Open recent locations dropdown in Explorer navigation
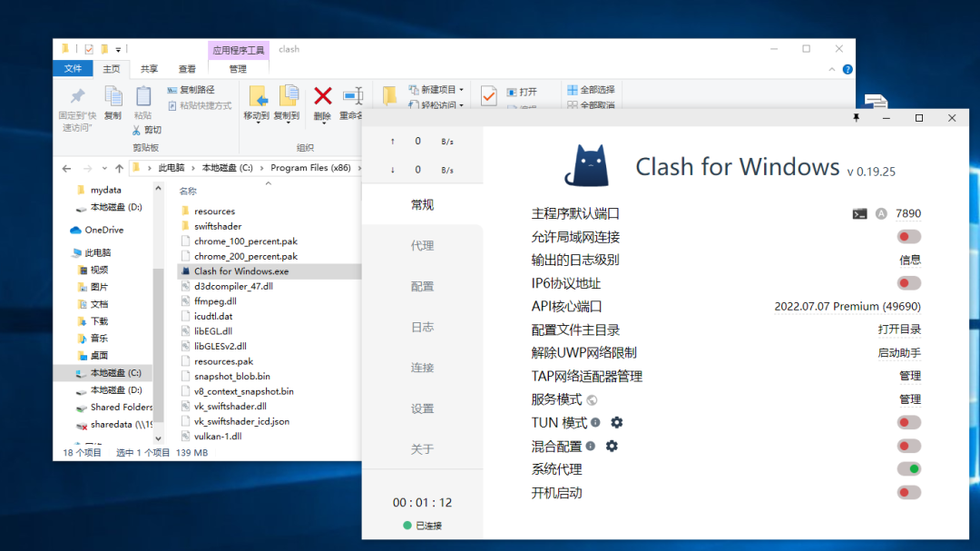The image size is (980, 551). (104, 168)
